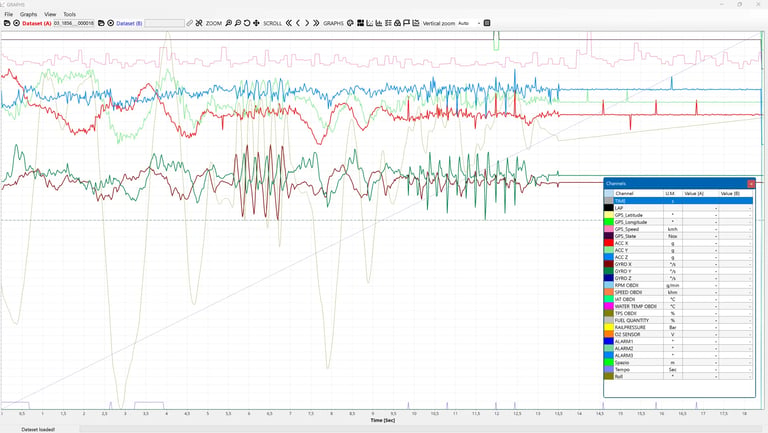Image resolution: width=768 pixels, height=433 pixels.
Task: Click Dataset (A) record circle icon
Action: pos(16,23)
